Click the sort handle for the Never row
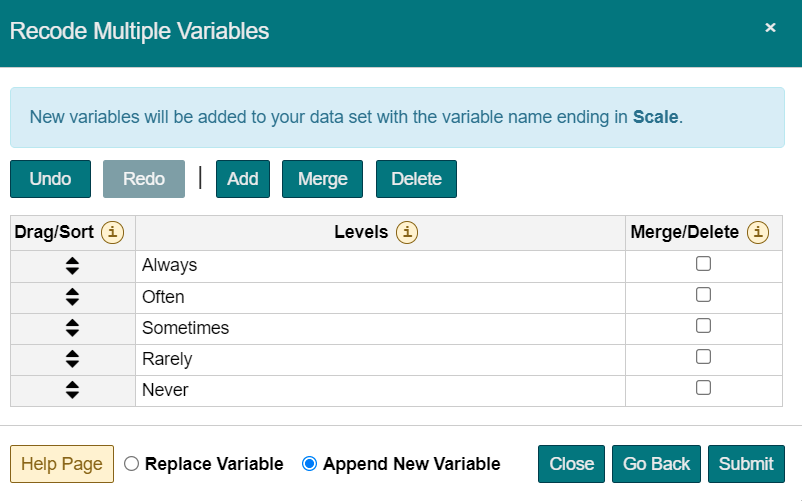 pyautogui.click(x=72, y=390)
